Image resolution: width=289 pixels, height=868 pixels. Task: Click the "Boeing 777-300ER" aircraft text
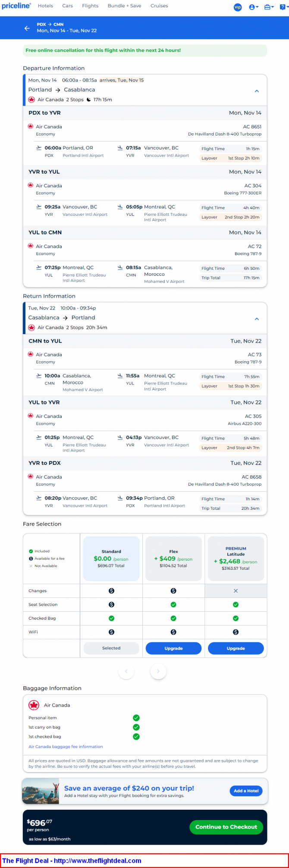(242, 193)
